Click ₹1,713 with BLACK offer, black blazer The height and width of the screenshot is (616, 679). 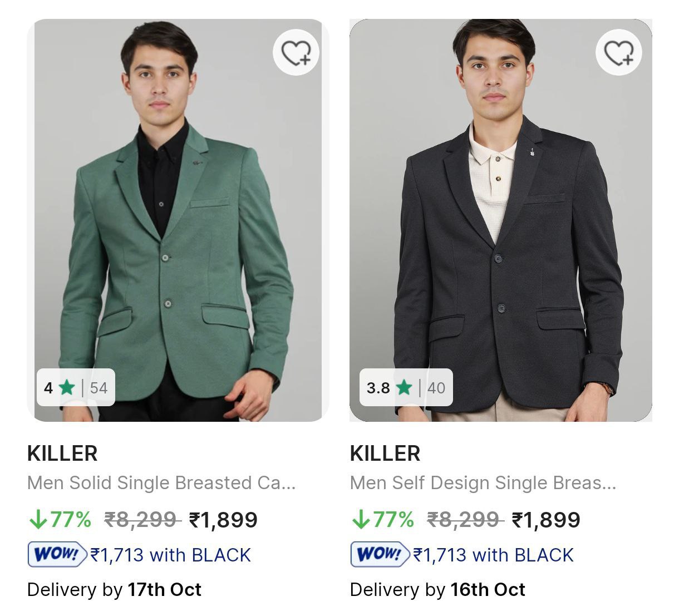click(494, 555)
